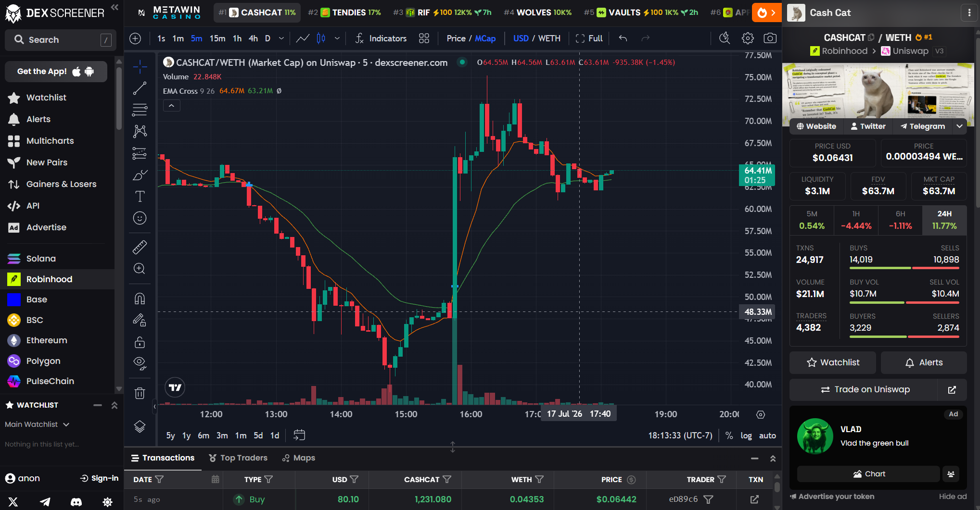This screenshot has height=510, width=980.
Task: Expand the watchlist panel chevrons
Action: tap(115, 405)
